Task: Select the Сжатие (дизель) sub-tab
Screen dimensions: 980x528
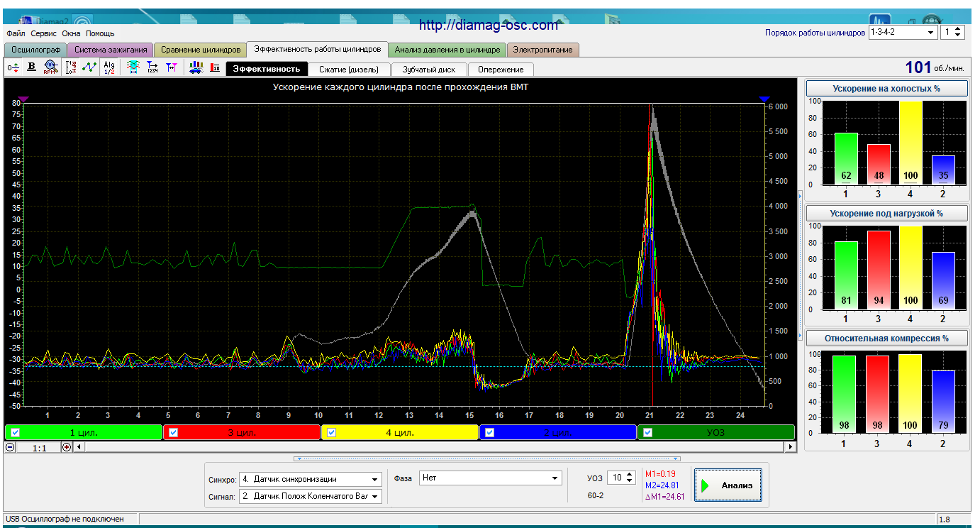Action: [x=348, y=70]
